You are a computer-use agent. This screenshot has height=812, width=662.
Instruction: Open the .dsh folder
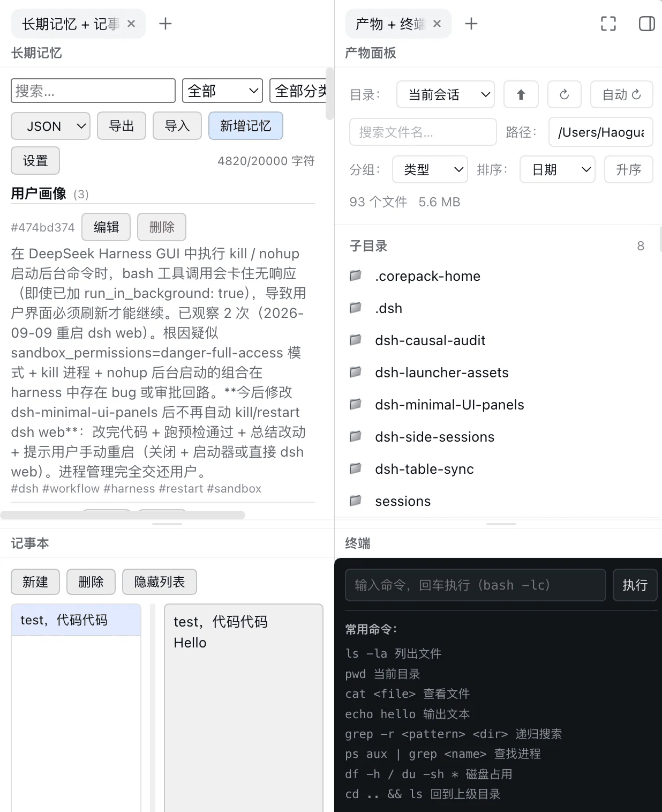388,308
